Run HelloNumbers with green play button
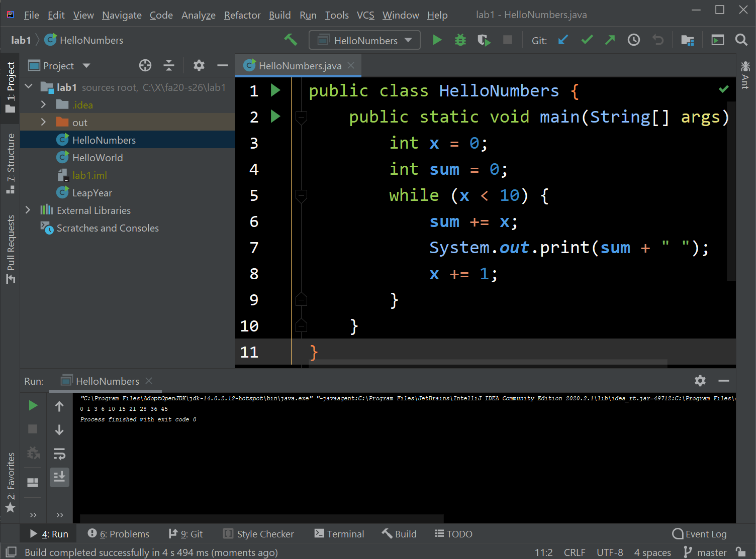 coord(437,40)
